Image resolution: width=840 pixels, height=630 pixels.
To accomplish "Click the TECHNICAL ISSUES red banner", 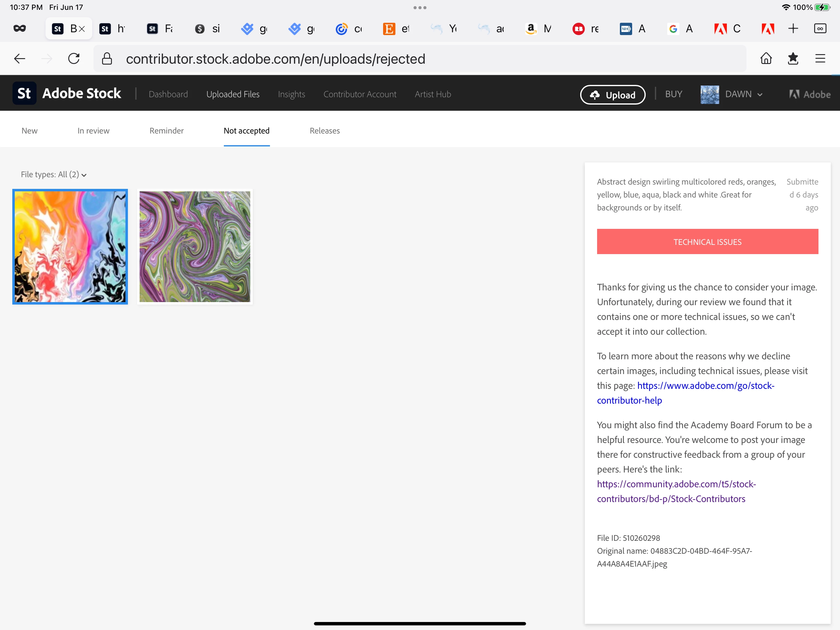I will [707, 242].
